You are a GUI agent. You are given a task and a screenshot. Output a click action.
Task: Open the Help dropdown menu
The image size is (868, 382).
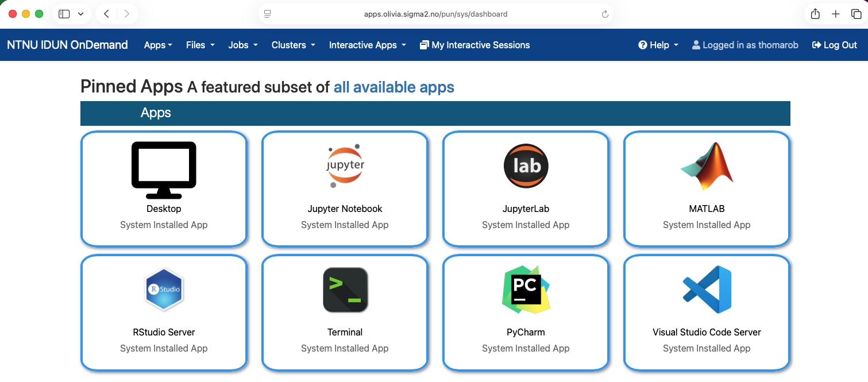point(658,45)
